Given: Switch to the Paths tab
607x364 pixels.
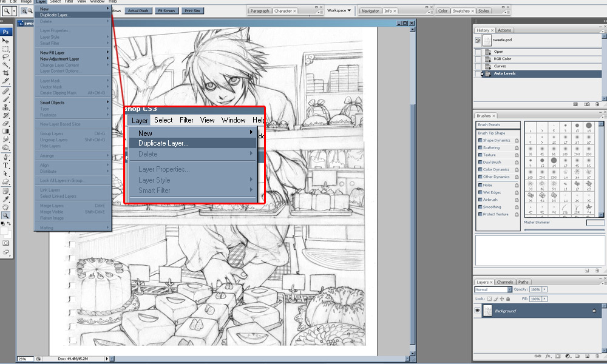Looking at the screenshot, I should (x=523, y=282).
